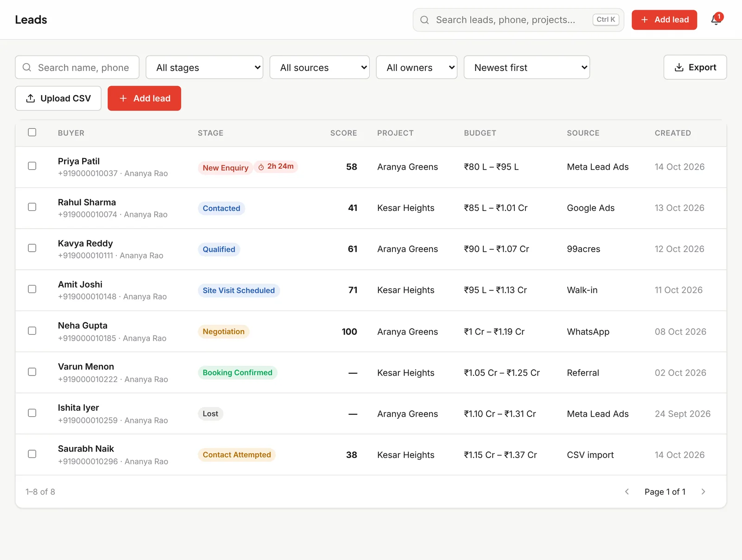Click the New Enquiry stage badge
This screenshot has width=742, height=560.
pos(225,168)
